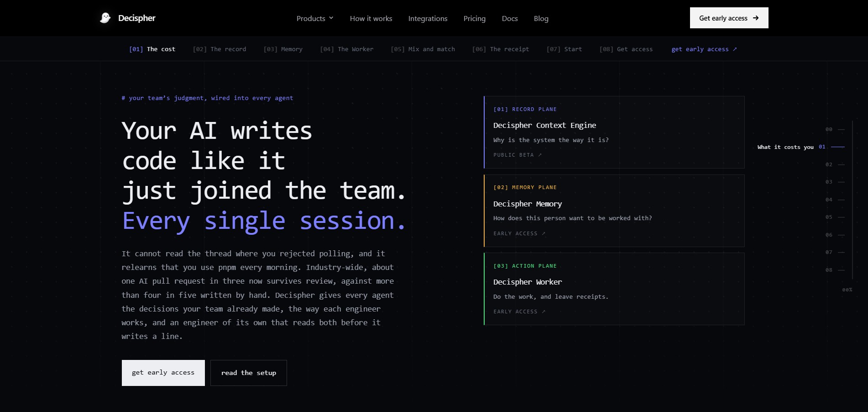Open the Pricing page

point(475,18)
